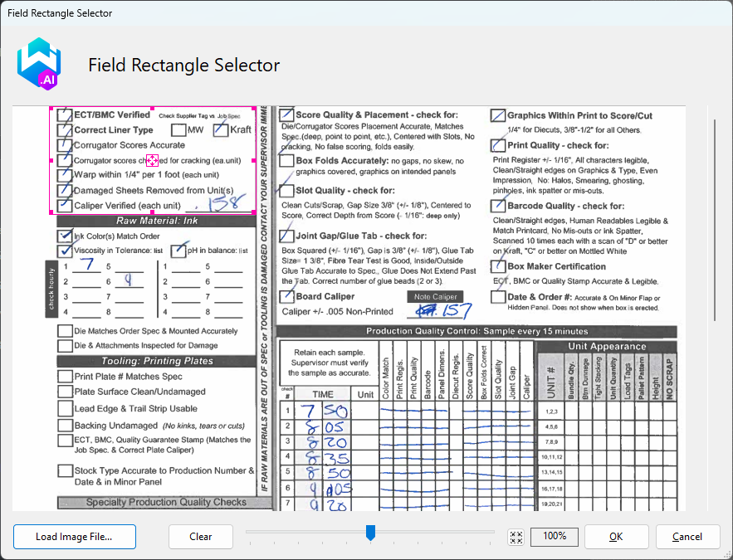Image resolution: width=733 pixels, height=560 pixels.
Task: Click the vertical scrollbar of the image view
Action: point(715,220)
